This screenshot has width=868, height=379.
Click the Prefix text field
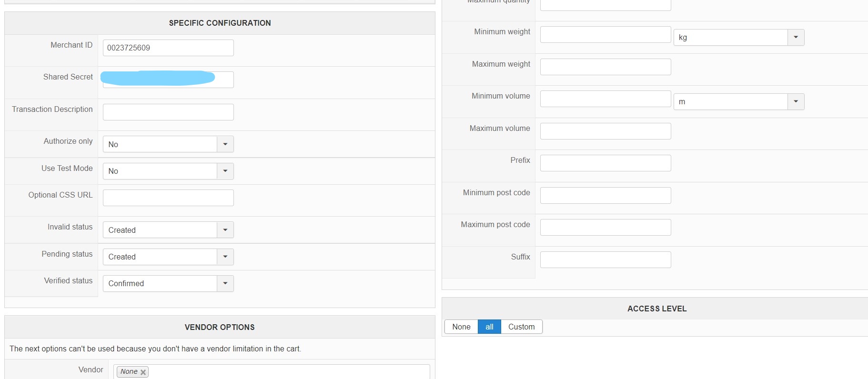605,163
